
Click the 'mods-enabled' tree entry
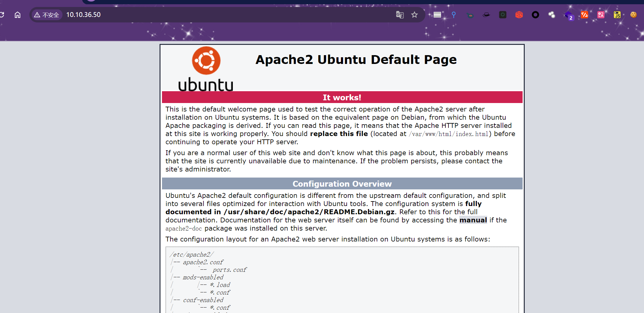click(x=203, y=277)
